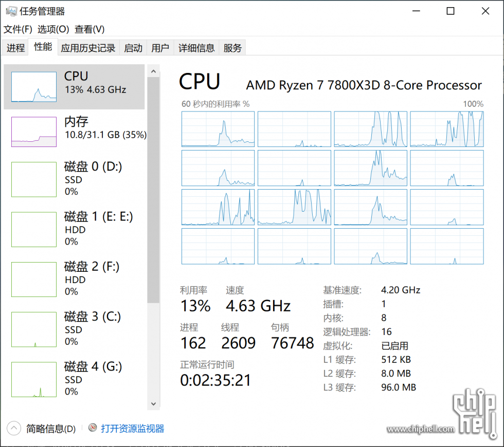Click sidebar scroll down arrow
This screenshot has width=504, height=447.
point(153,404)
